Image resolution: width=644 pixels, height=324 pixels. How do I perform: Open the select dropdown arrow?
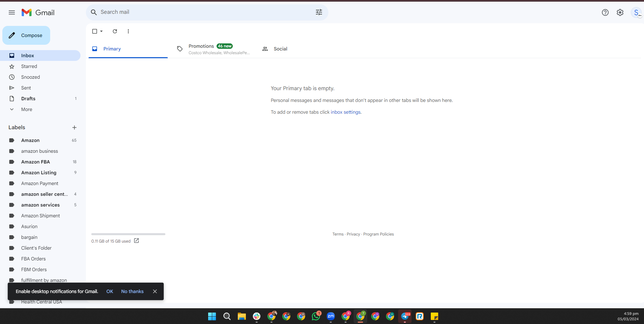pos(101,31)
